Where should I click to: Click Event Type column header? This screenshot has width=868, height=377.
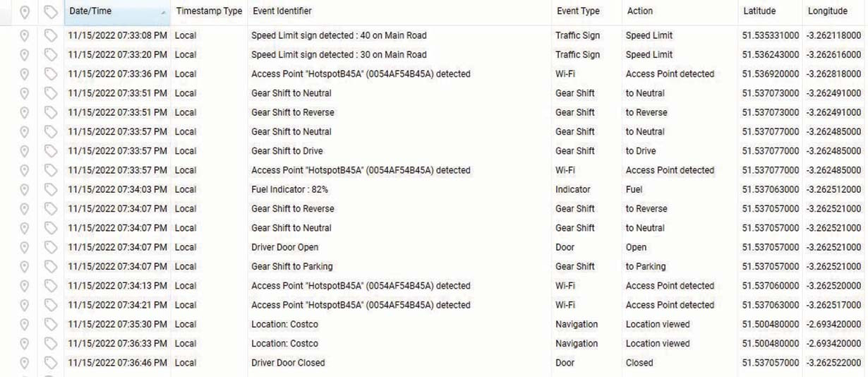pos(578,11)
